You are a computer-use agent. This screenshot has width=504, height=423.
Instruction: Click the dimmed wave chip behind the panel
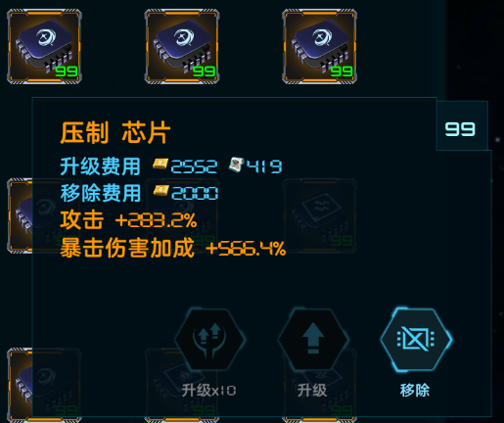pos(320,215)
